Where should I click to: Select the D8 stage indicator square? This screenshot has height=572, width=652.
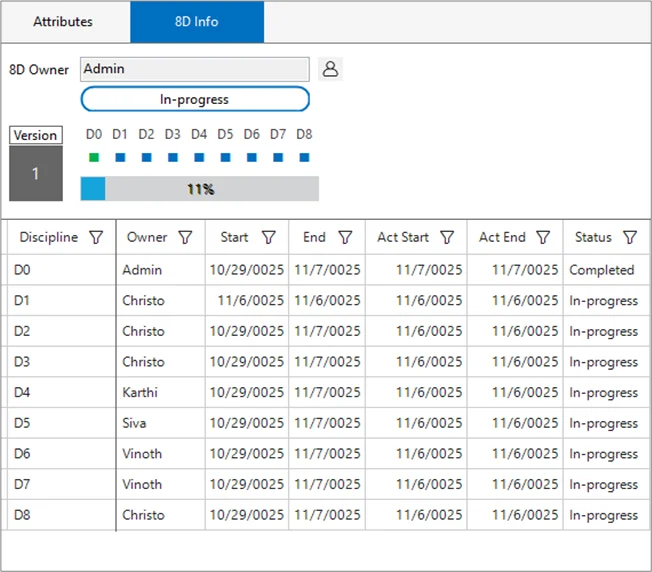click(x=304, y=157)
